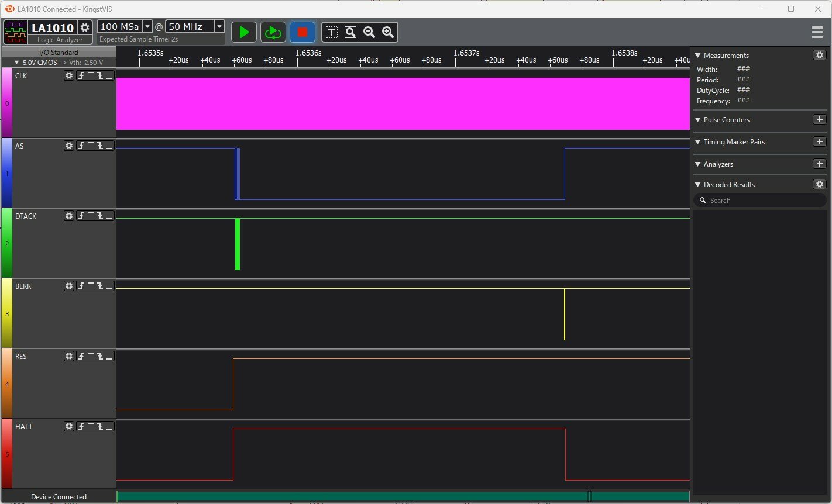The width and height of the screenshot is (832, 504).
Task: Open LA1010 device settings gear
Action: click(x=85, y=27)
